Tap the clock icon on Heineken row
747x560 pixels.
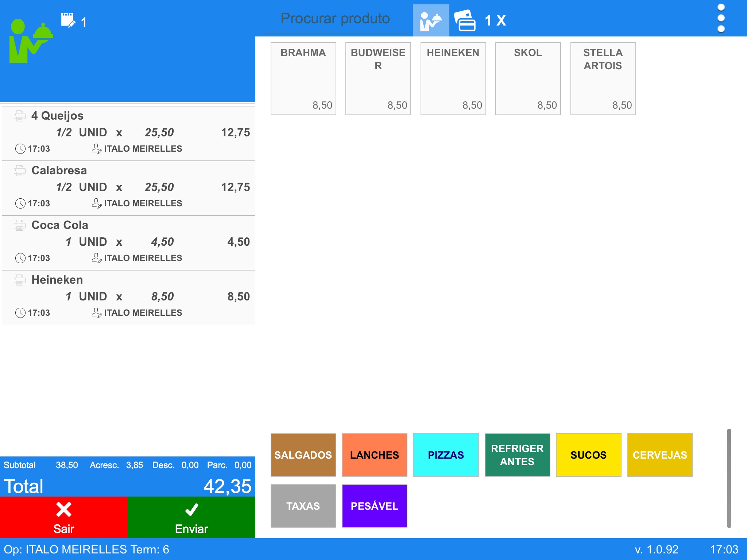[x=20, y=313]
